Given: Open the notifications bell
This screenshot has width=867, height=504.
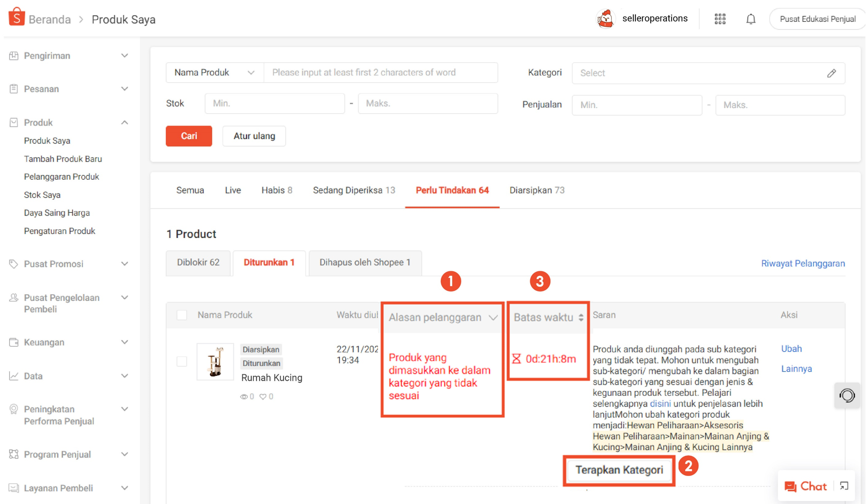Looking at the screenshot, I should pos(750,19).
